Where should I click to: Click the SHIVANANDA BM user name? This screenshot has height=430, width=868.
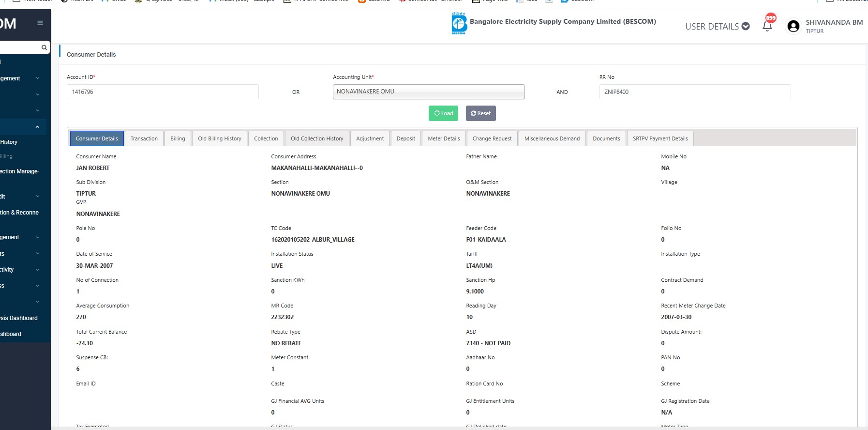click(834, 22)
